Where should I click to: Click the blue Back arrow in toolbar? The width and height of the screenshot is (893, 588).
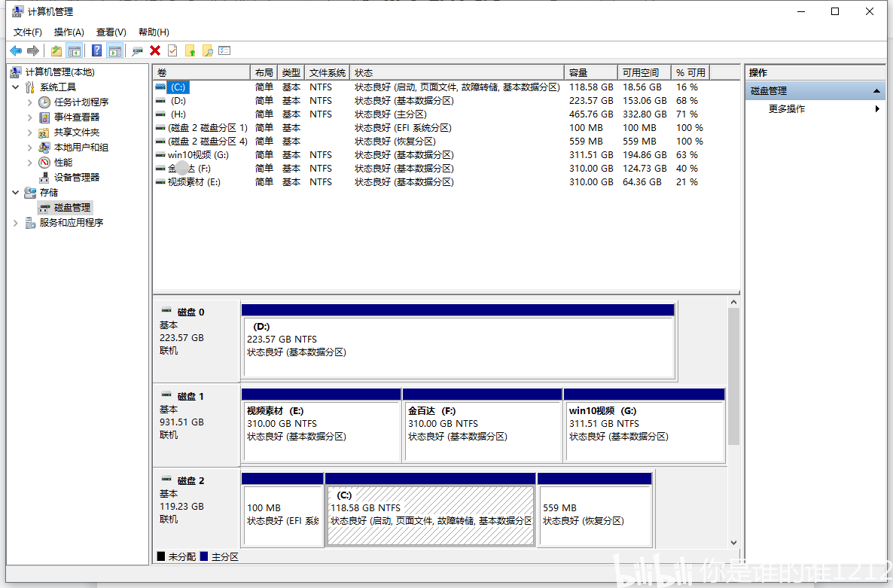[x=16, y=50]
